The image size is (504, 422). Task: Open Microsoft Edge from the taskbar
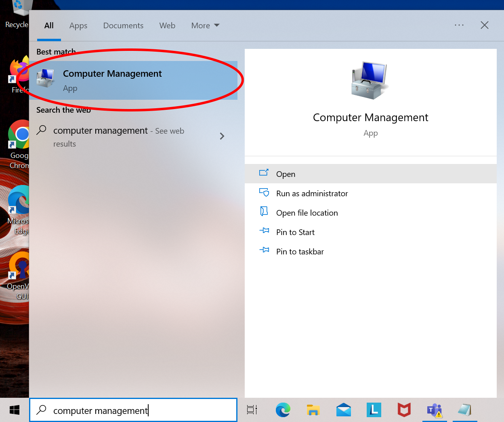click(283, 410)
